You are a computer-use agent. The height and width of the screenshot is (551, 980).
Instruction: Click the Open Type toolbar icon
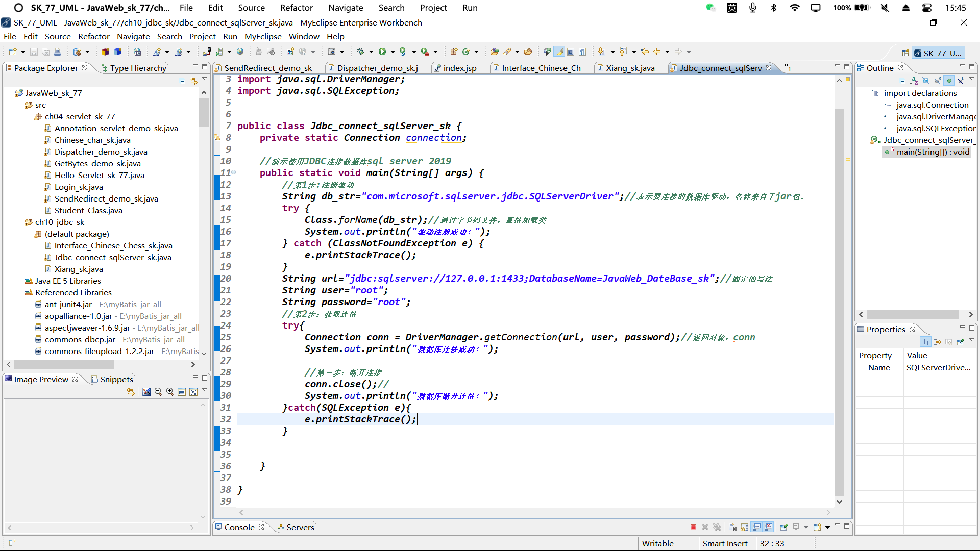(494, 52)
